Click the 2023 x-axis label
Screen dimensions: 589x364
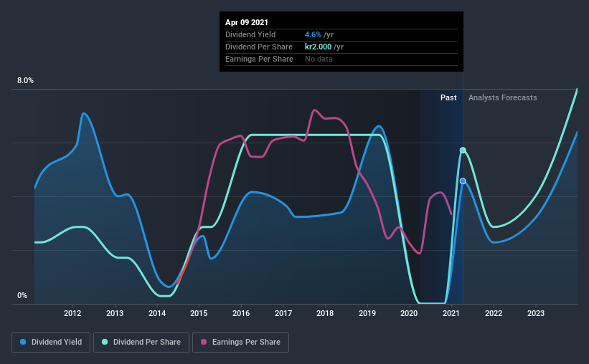coord(536,313)
